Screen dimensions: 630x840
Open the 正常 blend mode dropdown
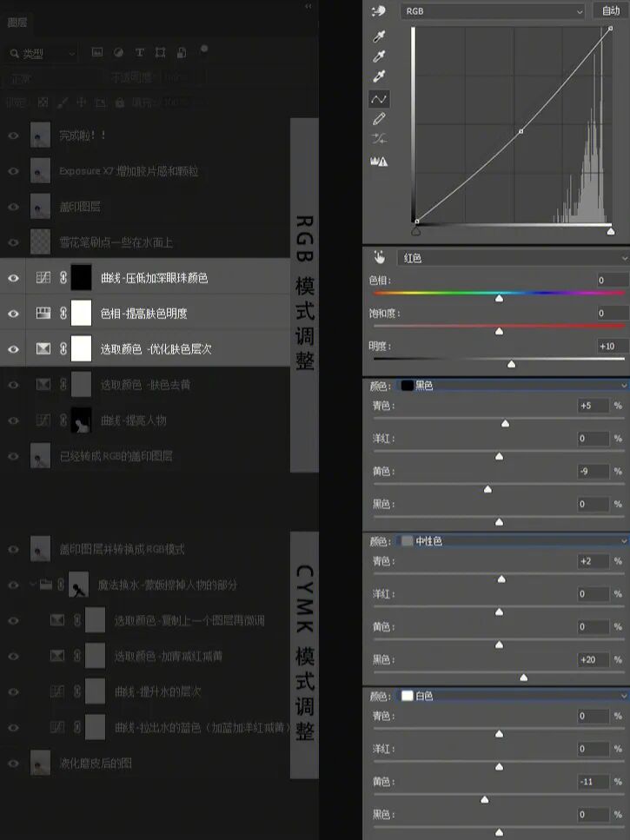54,78
